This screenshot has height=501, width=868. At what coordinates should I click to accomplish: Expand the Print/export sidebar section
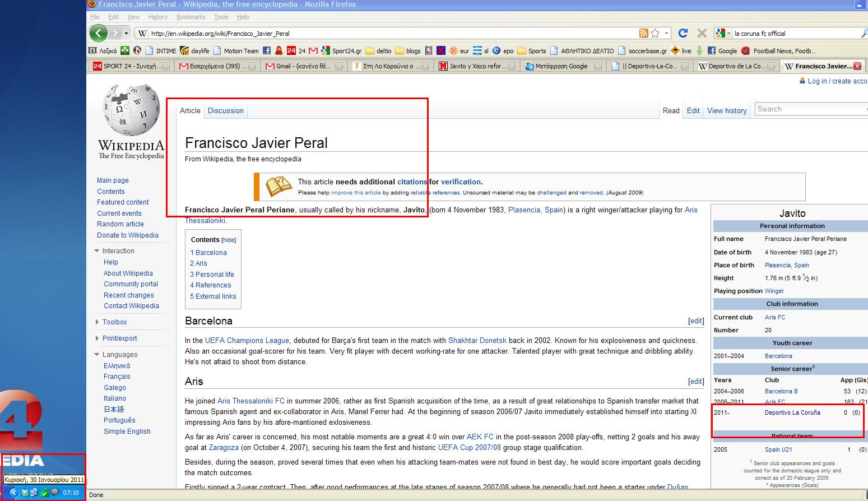97,338
